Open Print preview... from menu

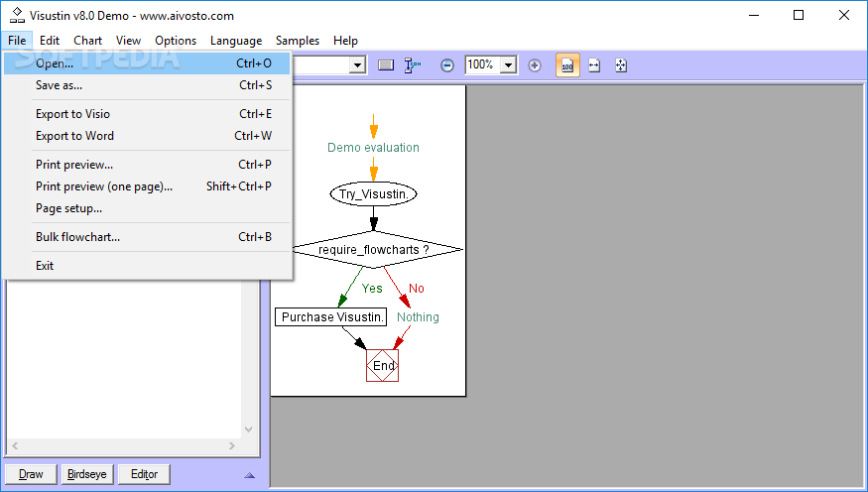(147, 165)
